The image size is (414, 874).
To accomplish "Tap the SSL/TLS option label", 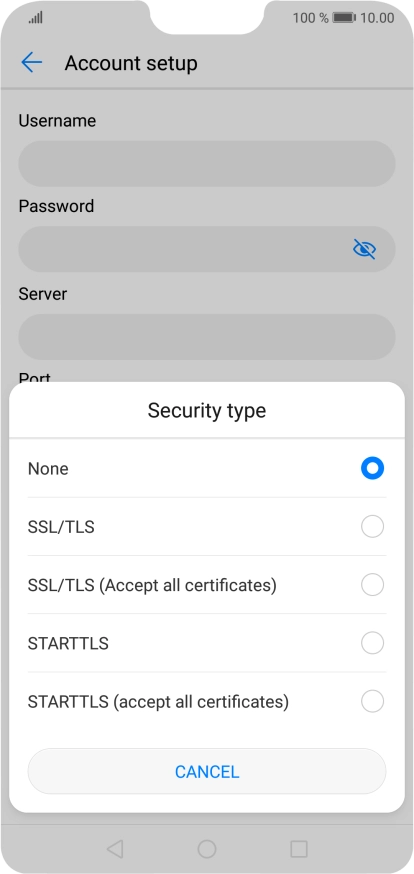I will (x=61, y=527).
